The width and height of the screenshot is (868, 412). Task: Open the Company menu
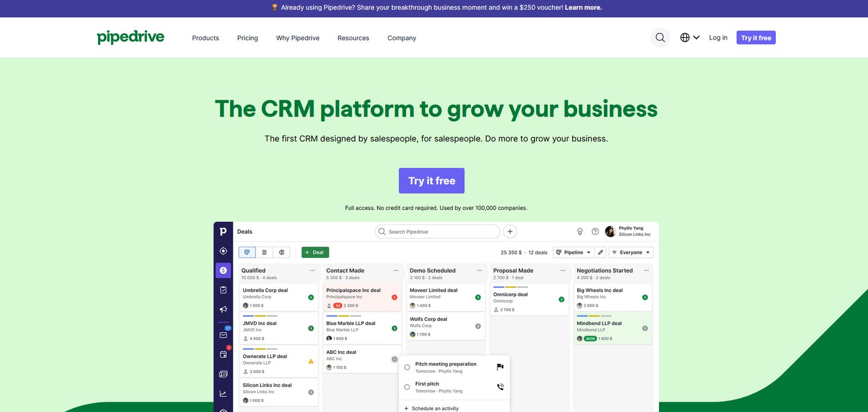coord(402,38)
